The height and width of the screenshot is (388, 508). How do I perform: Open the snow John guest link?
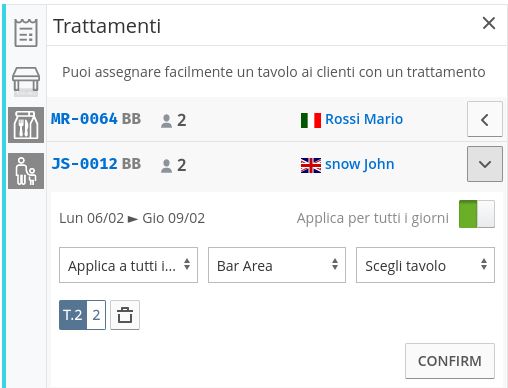360,164
